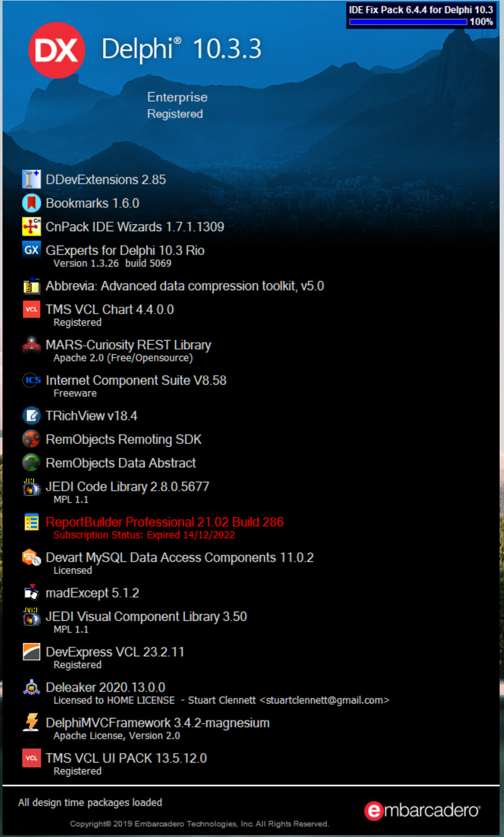The height and width of the screenshot is (837, 504).
Task: Click the CnPack IDE Wizards icon
Action: [31, 227]
